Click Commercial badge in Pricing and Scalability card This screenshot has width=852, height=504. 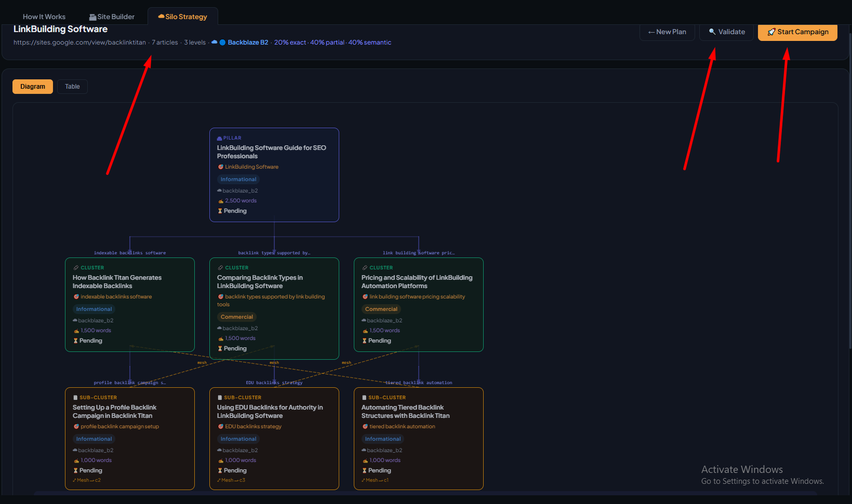381,309
